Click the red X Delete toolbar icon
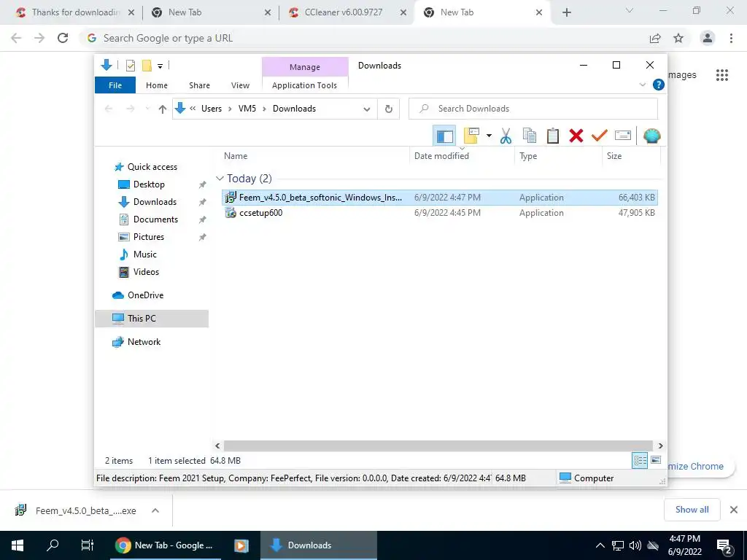The height and width of the screenshot is (560, 747). (x=576, y=136)
